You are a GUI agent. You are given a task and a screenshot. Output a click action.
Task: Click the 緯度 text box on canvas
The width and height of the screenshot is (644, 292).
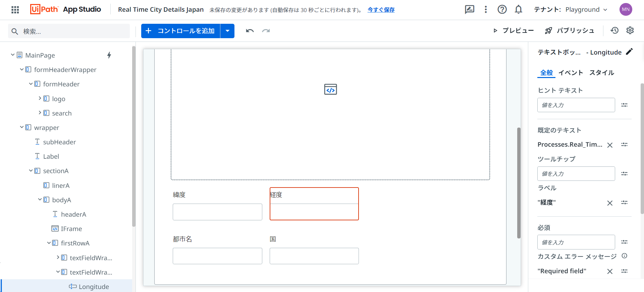pyautogui.click(x=217, y=212)
